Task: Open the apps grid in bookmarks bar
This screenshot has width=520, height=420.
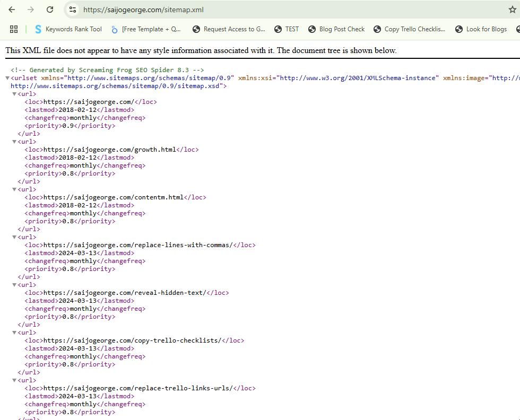Action: click(14, 29)
